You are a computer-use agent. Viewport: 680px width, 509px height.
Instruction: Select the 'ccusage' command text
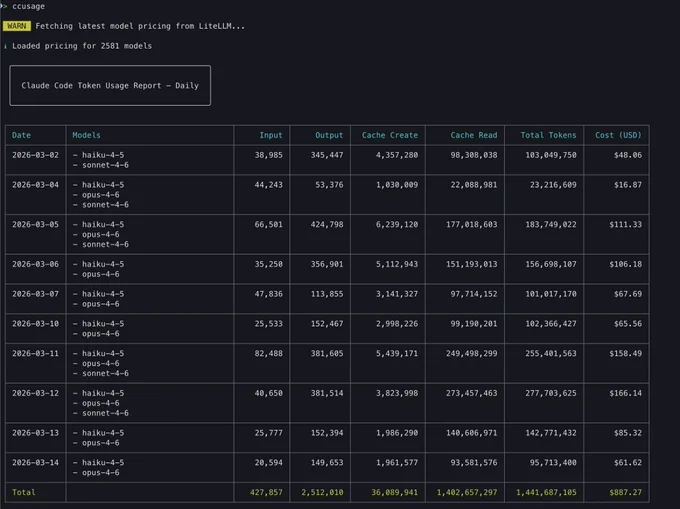(28, 6)
